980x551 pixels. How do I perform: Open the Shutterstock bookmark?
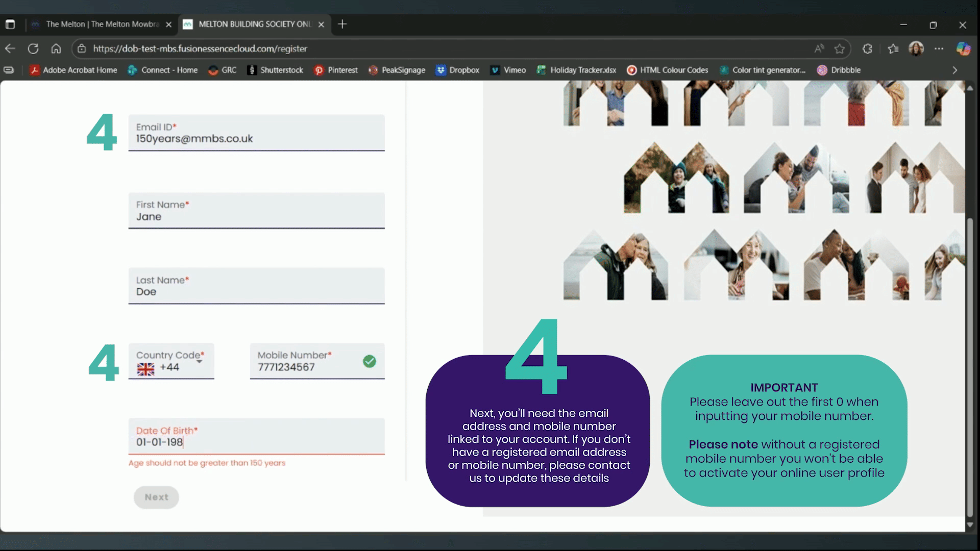[x=275, y=70]
